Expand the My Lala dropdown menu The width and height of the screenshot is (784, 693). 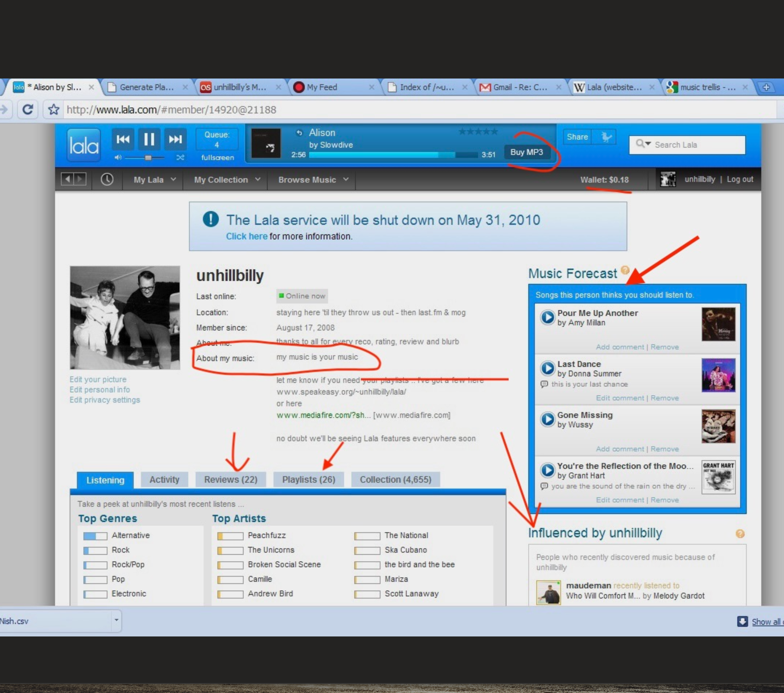click(155, 180)
